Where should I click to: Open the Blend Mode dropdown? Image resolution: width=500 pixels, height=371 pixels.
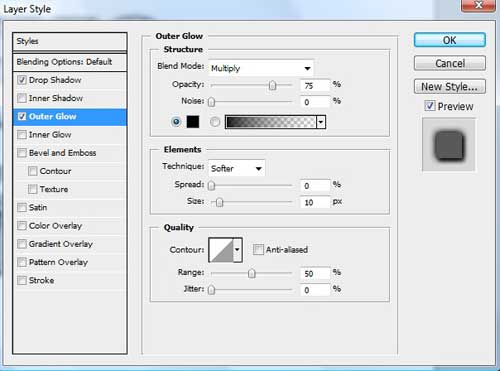(x=261, y=68)
